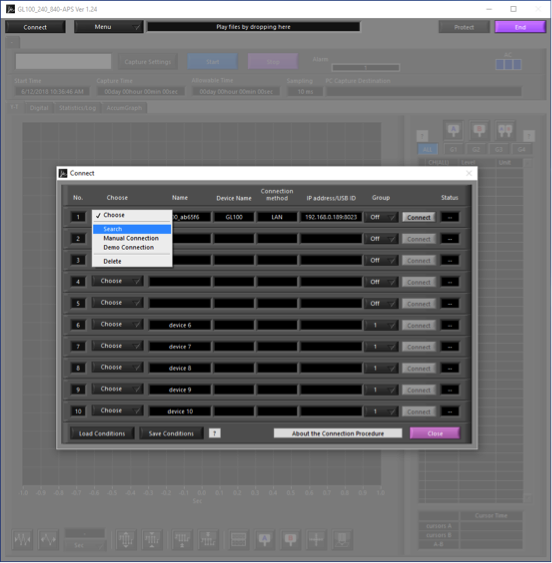Open the Sec time unit dropdown
The height and width of the screenshot is (563, 552).
pyautogui.click(x=85, y=545)
